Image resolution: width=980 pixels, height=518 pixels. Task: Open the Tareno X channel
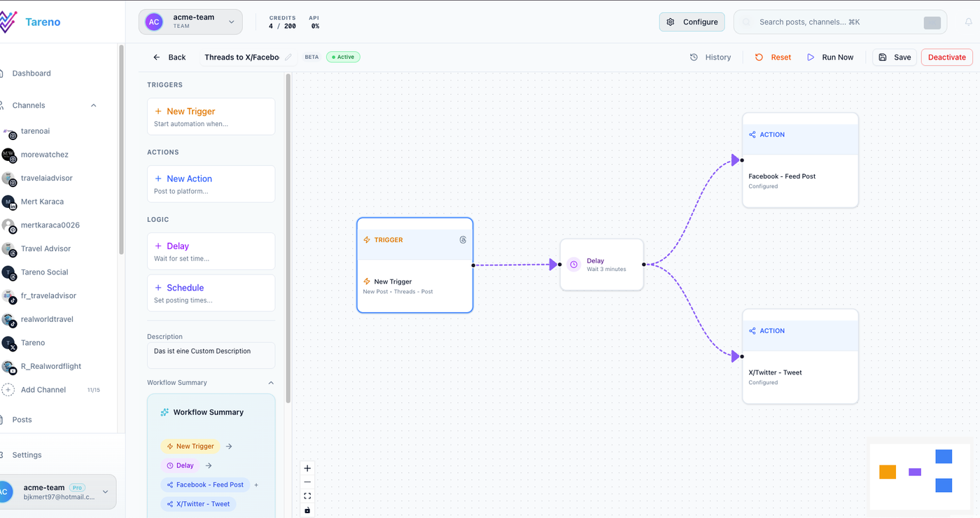pyautogui.click(x=32, y=343)
